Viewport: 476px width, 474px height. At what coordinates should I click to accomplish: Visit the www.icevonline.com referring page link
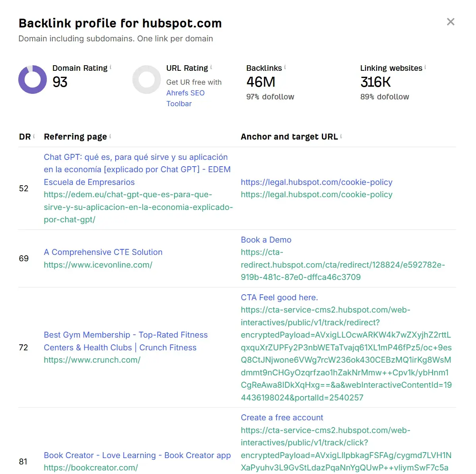point(98,264)
